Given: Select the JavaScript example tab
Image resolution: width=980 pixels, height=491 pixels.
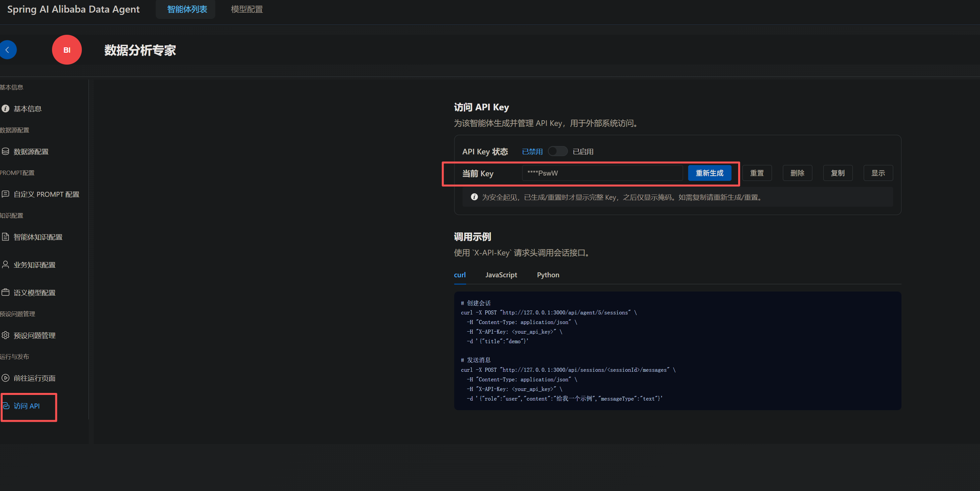Looking at the screenshot, I should [501, 275].
